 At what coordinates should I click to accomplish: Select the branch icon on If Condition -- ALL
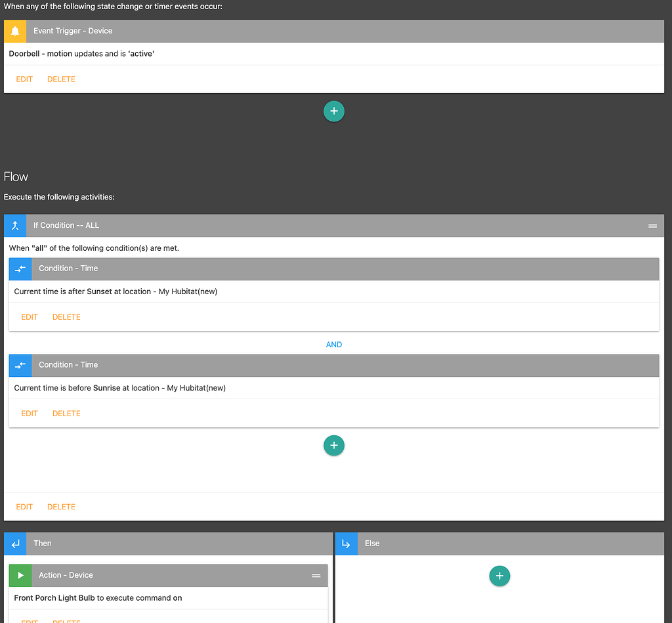(14, 225)
